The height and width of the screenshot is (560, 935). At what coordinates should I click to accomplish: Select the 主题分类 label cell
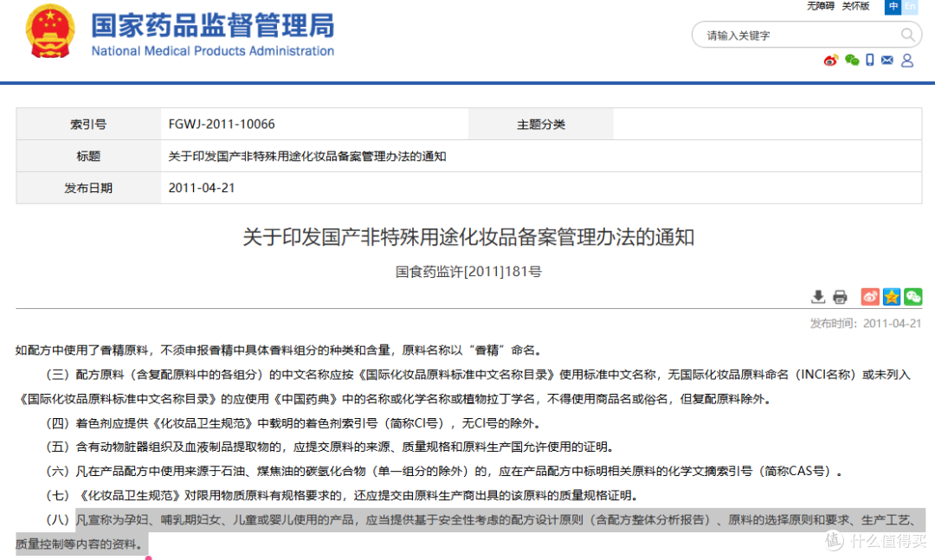[x=541, y=124]
